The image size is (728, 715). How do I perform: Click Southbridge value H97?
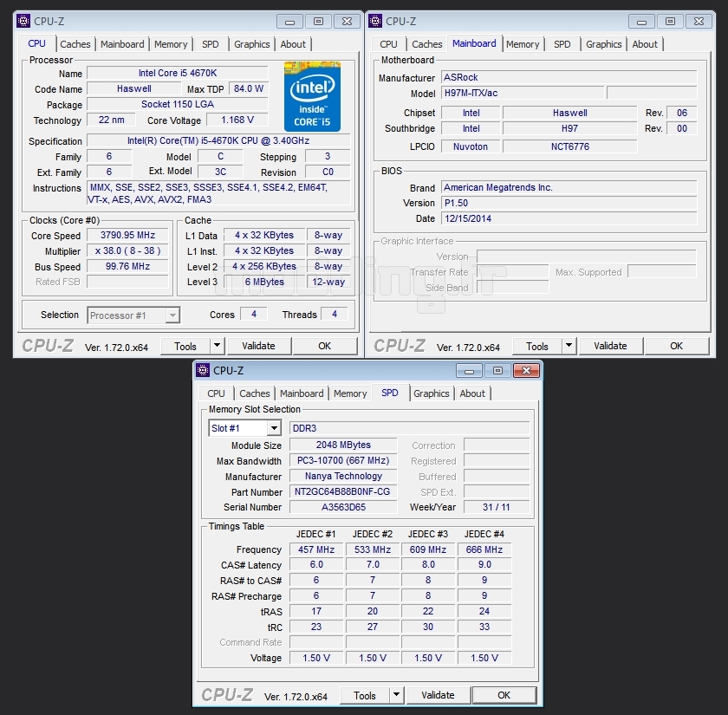570,128
